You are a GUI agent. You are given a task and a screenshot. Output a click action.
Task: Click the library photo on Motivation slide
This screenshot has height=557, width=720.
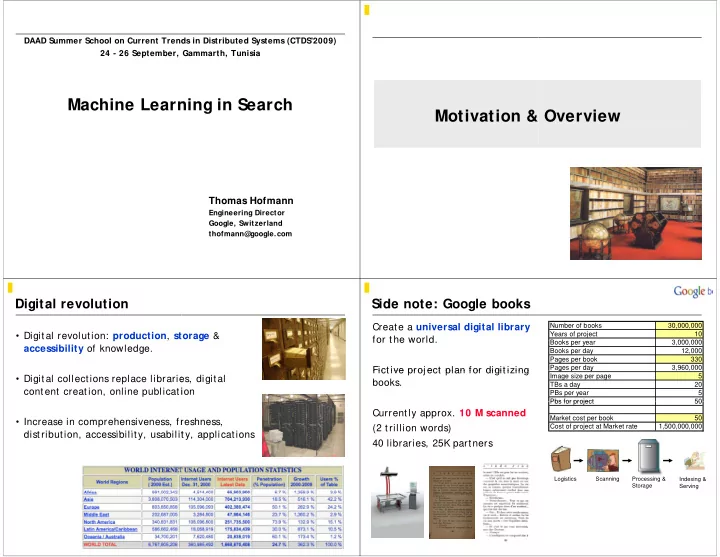click(x=636, y=214)
